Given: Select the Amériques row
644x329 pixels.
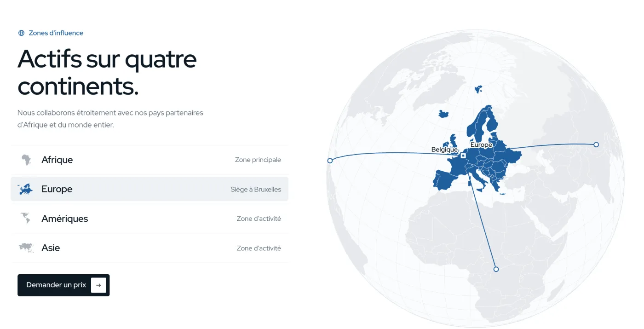Looking at the screenshot, I should click(149, 219).
